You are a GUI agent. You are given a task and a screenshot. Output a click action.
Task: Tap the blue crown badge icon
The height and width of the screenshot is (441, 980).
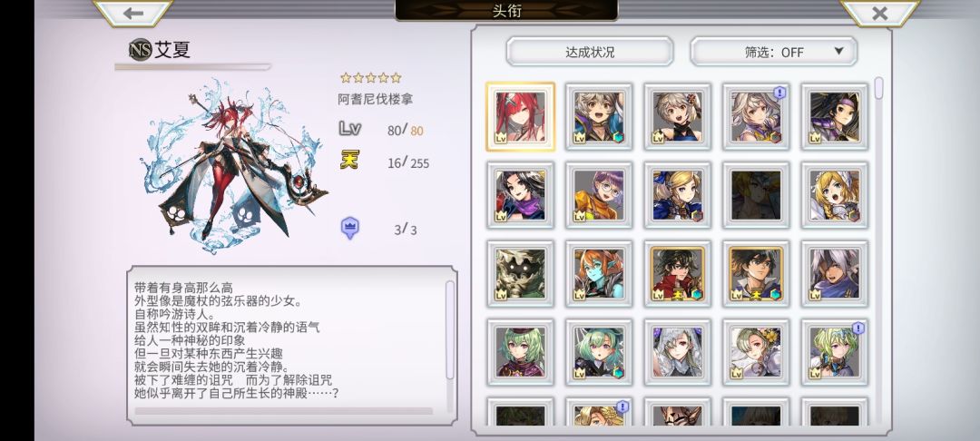(350, 229)
